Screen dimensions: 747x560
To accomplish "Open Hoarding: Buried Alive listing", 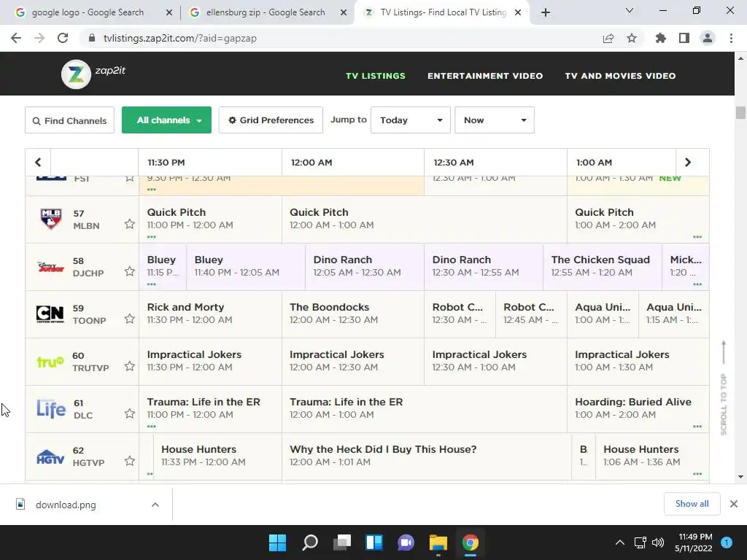I will point(638,408).
